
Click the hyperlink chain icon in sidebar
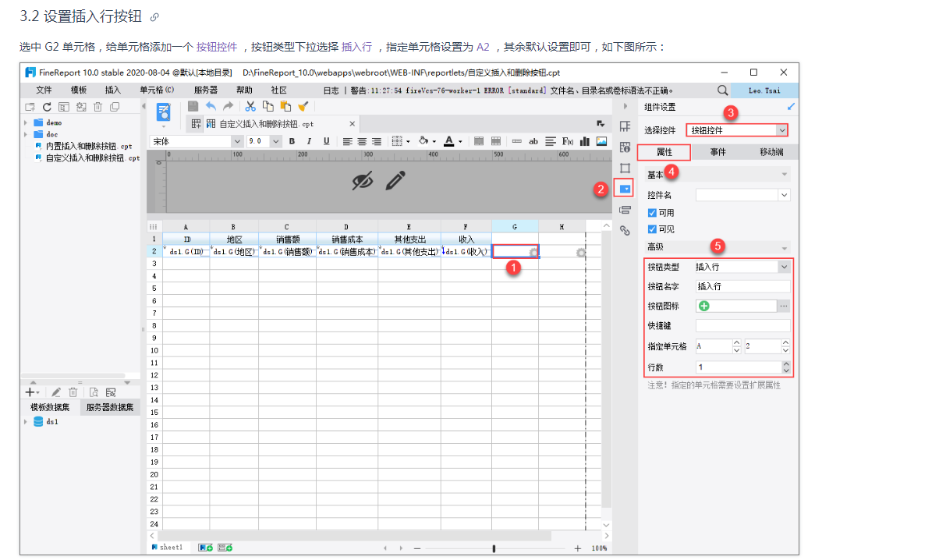point(624,230)
